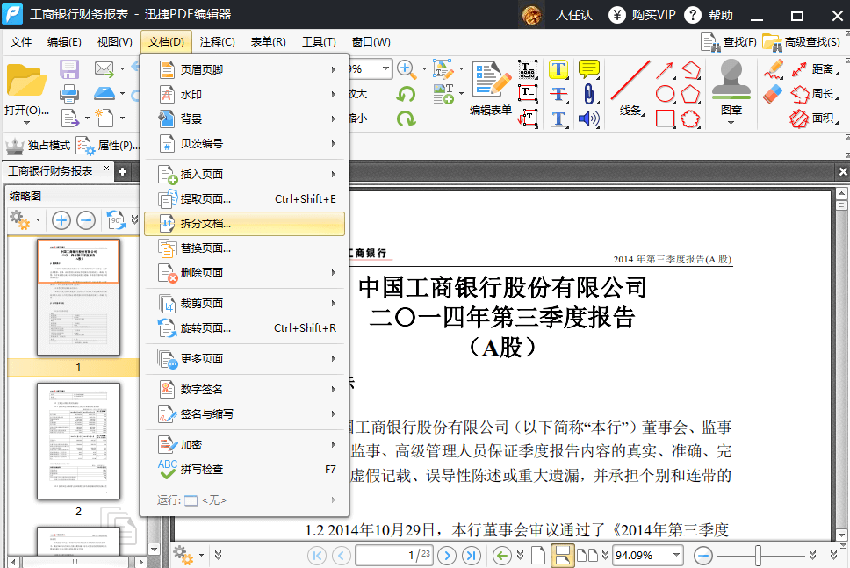Expand the 删除页面 submenu
The image size is (850, 568).
pyautogui.click(x=244, y=273)
